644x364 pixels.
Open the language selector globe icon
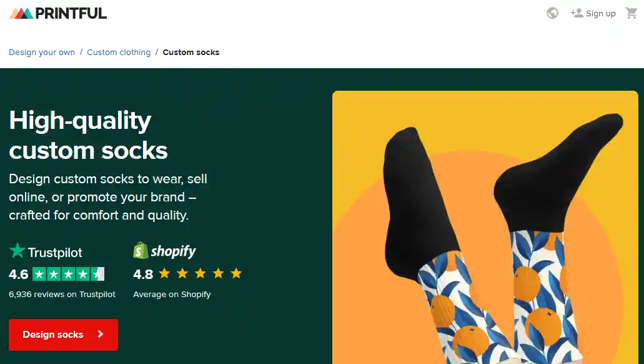(552, 13)
